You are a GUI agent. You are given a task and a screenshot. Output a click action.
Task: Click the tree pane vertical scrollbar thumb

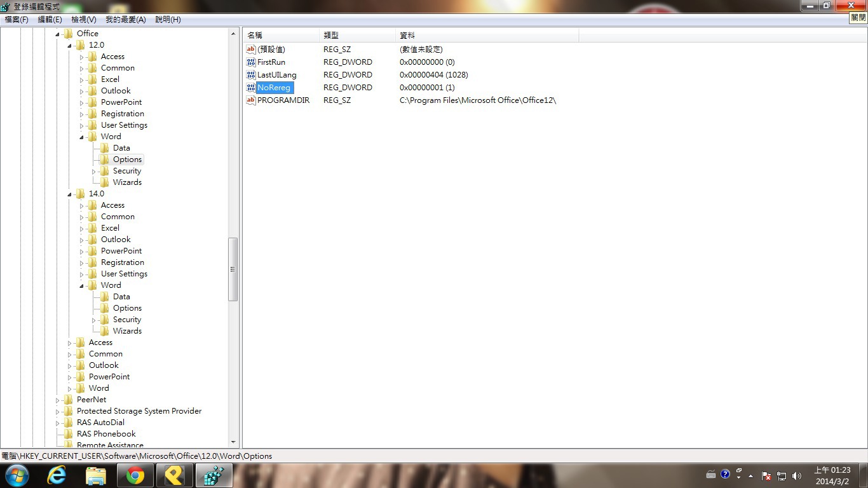233,269
